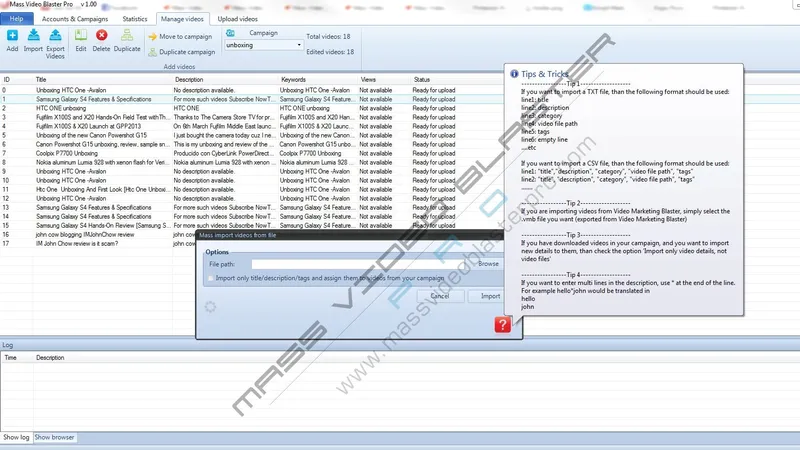Click the Export Videos icon
The height and width of the screenshot is (450, 800).
[55, 35]
